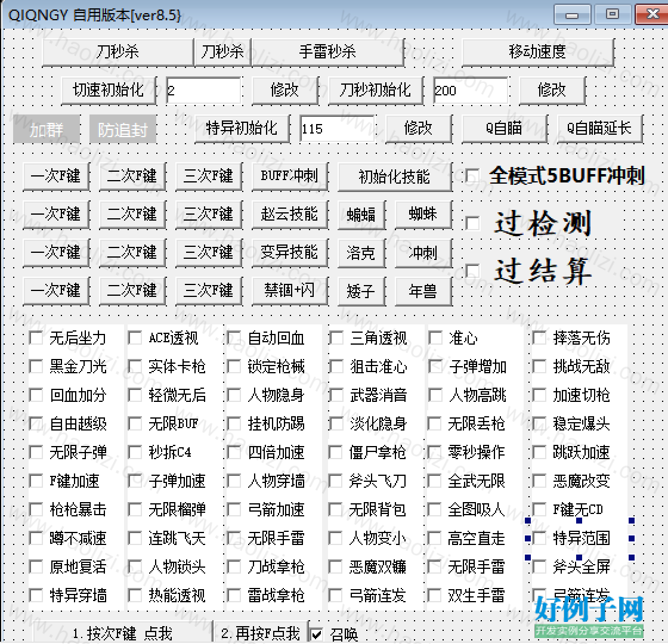This screenshot has width=668, height=644.
Task: Toggle 特异范围 checkbox
Action: (539, 538)
